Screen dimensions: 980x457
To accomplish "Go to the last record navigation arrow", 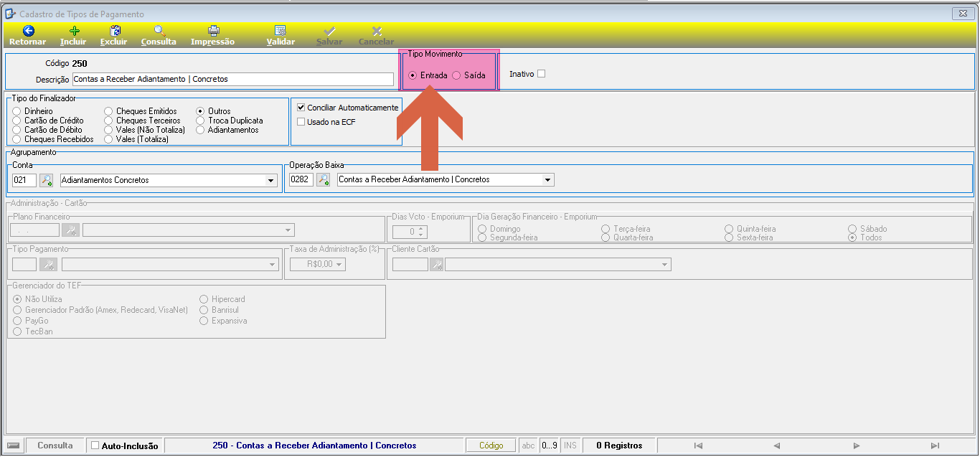I will pos(935,446).
